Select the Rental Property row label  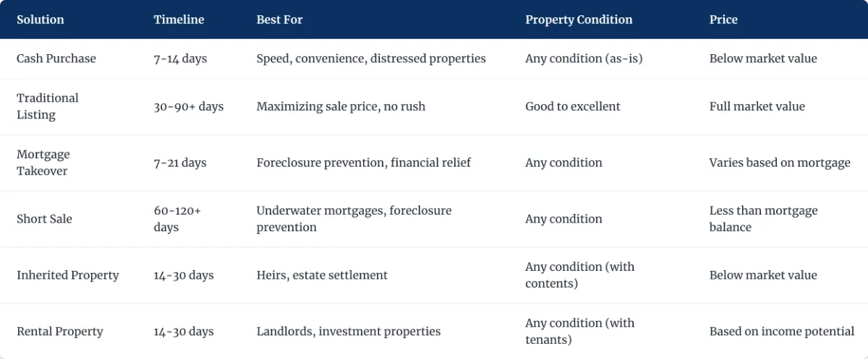[x=60, y=332]
